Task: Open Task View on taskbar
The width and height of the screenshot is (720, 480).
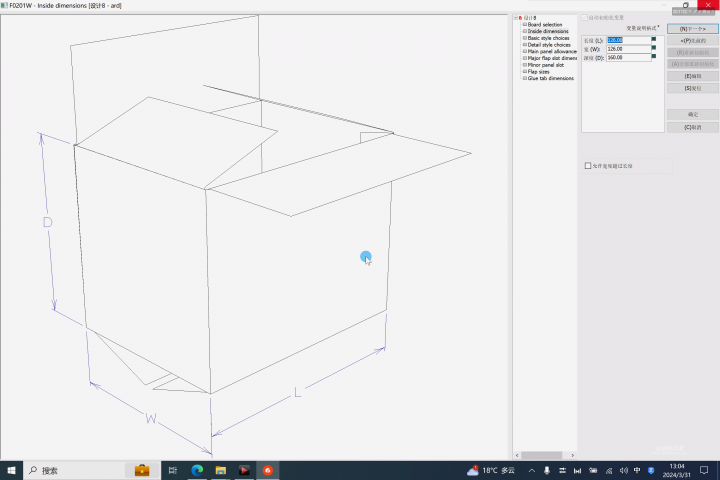Action: pyautogui.click(x=173, y=470)
